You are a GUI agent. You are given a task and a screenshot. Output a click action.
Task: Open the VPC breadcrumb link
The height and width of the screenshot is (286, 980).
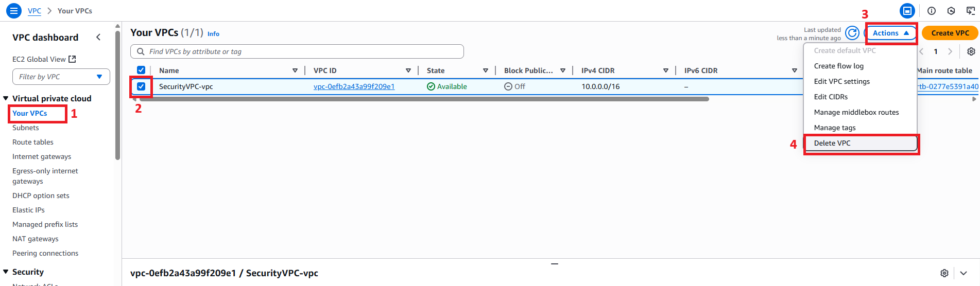35,11
